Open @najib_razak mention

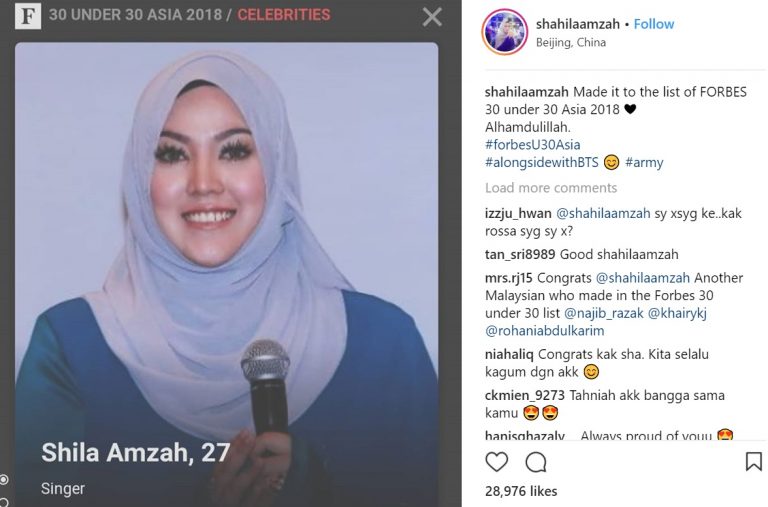[x=603, y=313]
